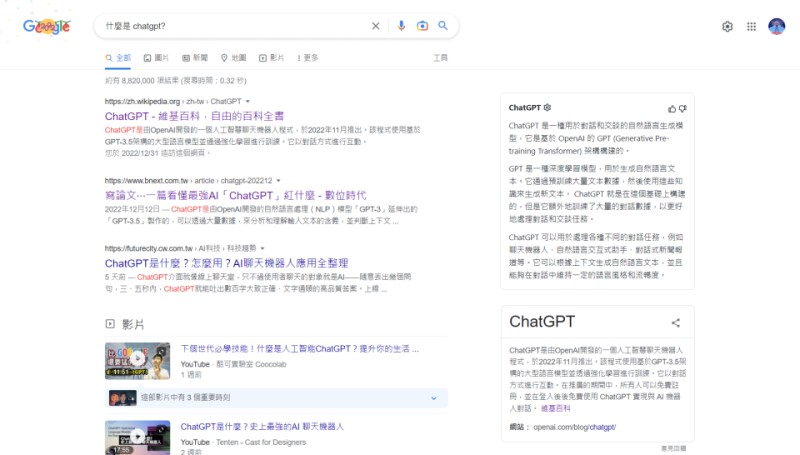Expand the key moments chevron
This screenshot has width=800, height=455.
(434, 398)
